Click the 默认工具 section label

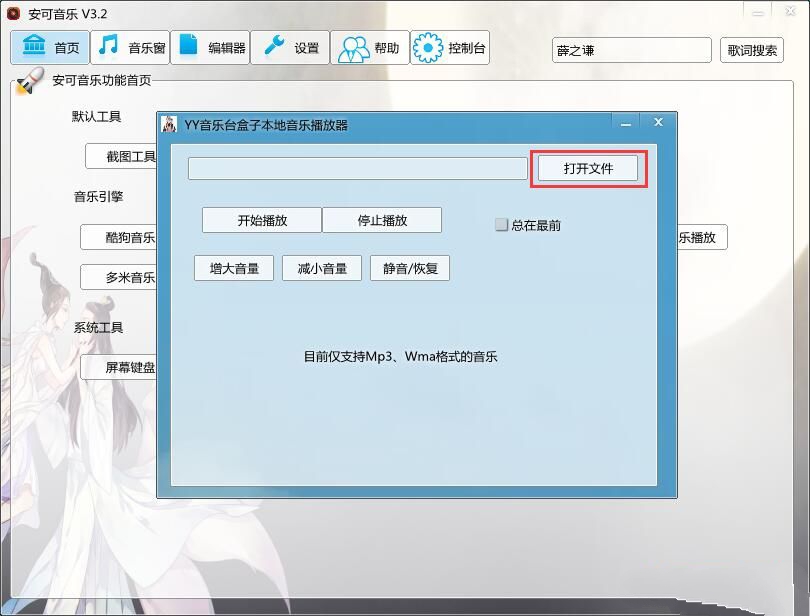tap(97, 116)
